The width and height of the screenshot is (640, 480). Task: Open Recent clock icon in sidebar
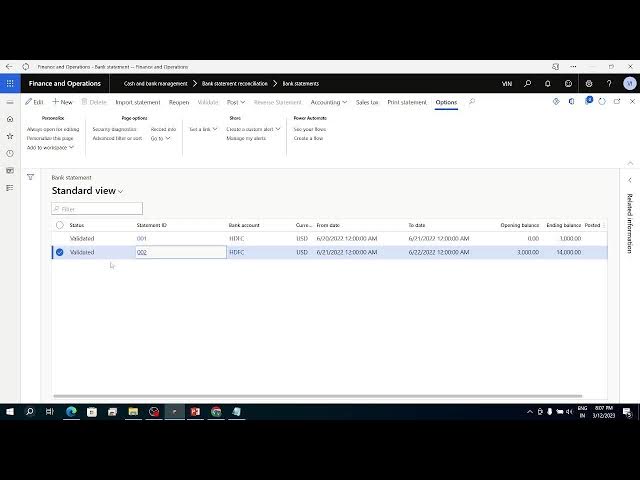(10, 153)
